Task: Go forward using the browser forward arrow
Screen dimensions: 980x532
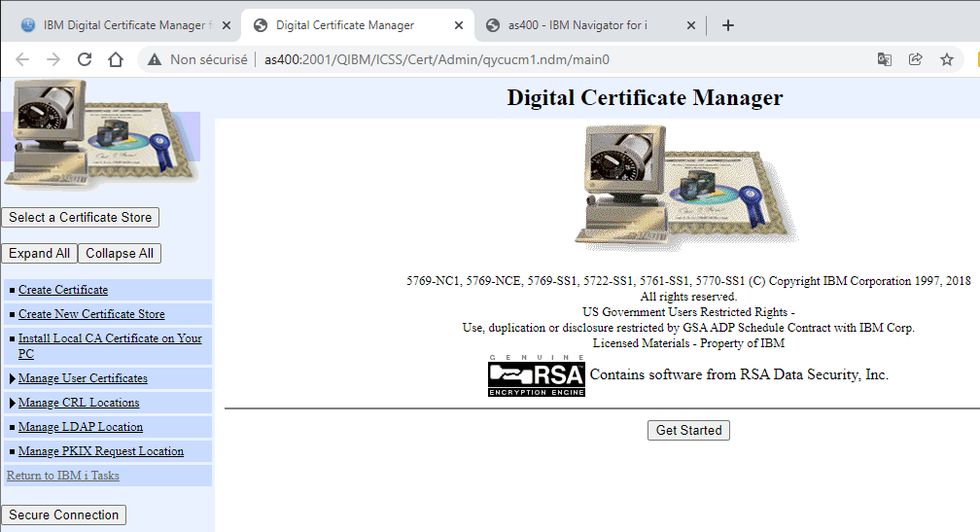Action: pyautogui.click(x=53, y=59)
